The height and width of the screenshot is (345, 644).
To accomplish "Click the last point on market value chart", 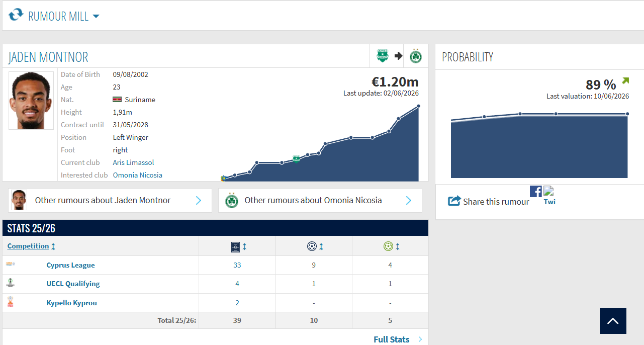I will (418, 106).
